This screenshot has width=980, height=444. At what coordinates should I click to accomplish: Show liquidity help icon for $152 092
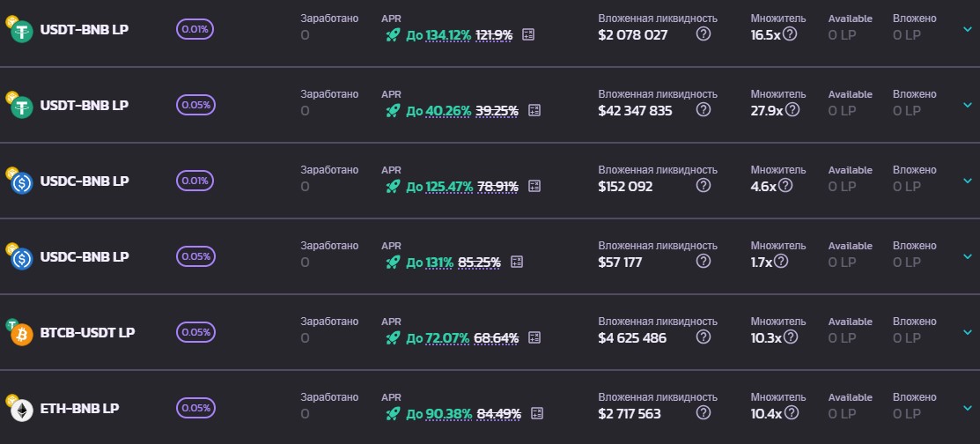pyautogui.click(x=704, y=186)
